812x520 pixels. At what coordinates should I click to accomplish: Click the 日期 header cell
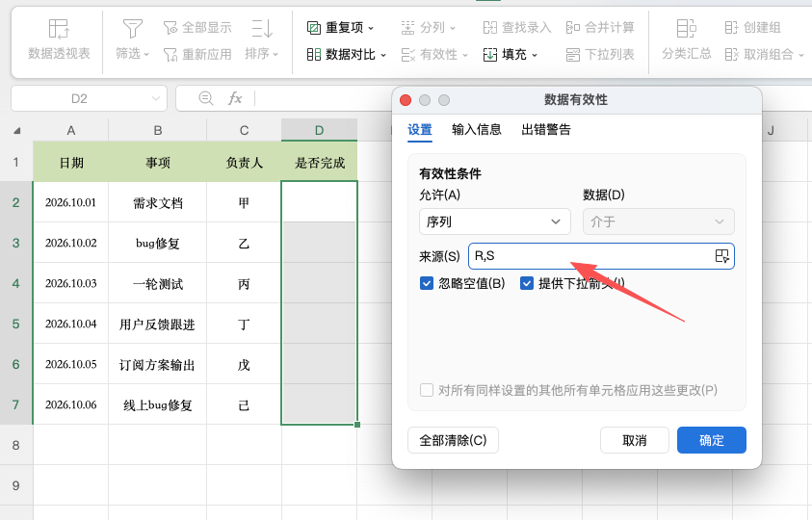point(71,163)
